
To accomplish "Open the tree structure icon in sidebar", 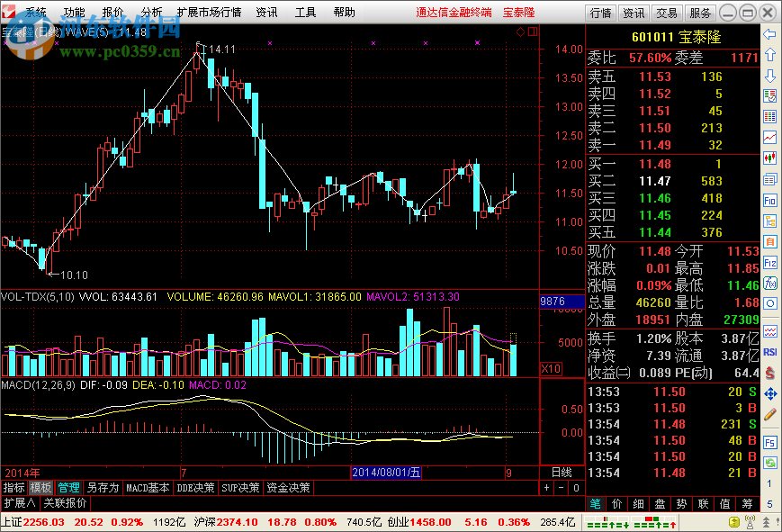I will coord(769,221).
